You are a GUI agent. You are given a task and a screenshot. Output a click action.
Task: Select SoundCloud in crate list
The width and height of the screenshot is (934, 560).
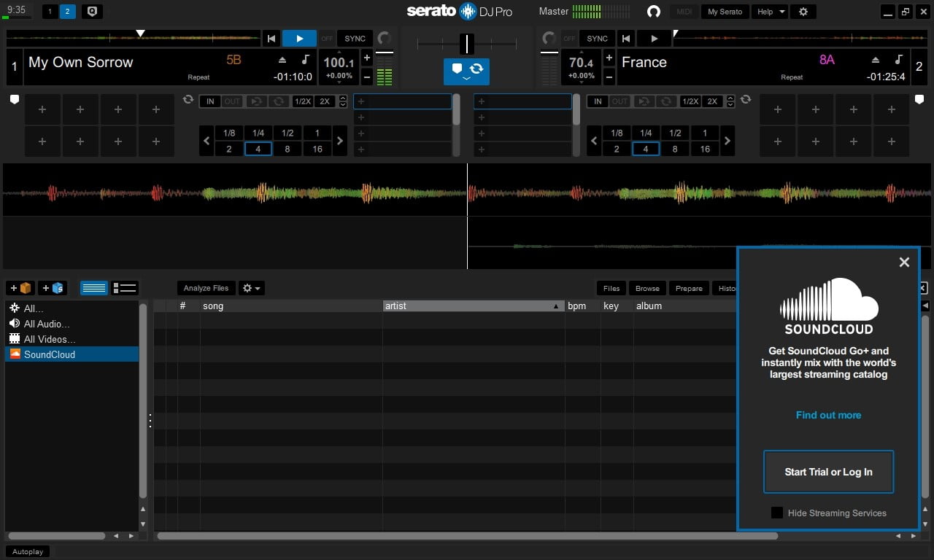tap(72, 354)
